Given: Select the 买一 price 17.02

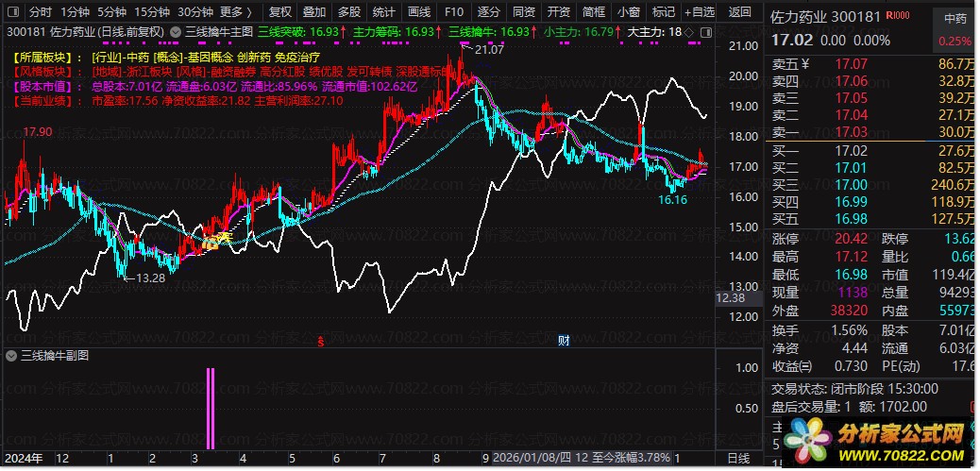Looking at the screenshot, I should click(x=852, y=150).
